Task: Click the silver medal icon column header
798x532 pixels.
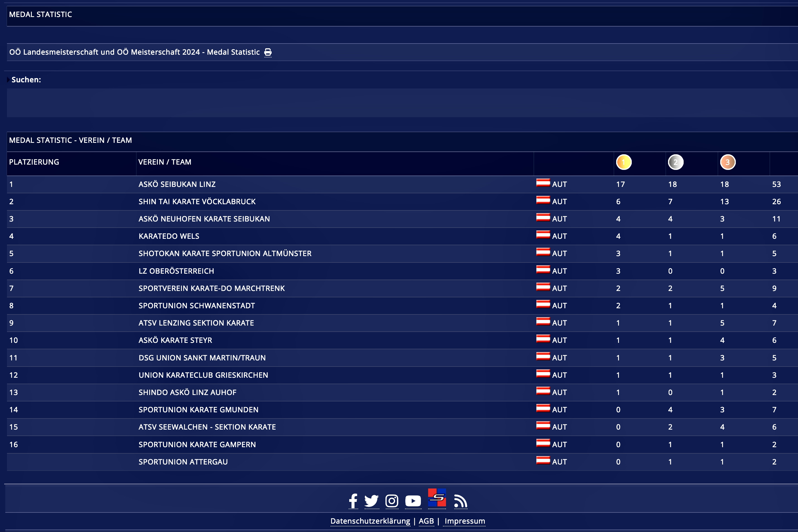Action: tap(675, 162)
